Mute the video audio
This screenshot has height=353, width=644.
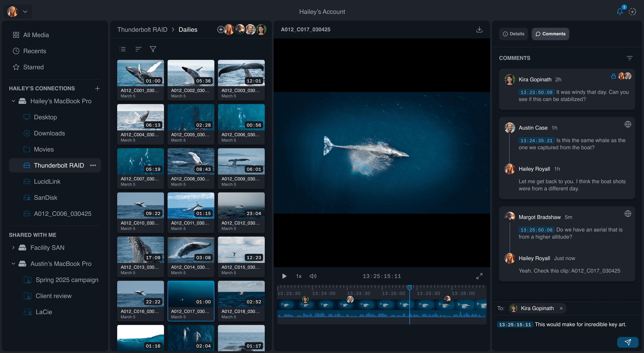313,276
